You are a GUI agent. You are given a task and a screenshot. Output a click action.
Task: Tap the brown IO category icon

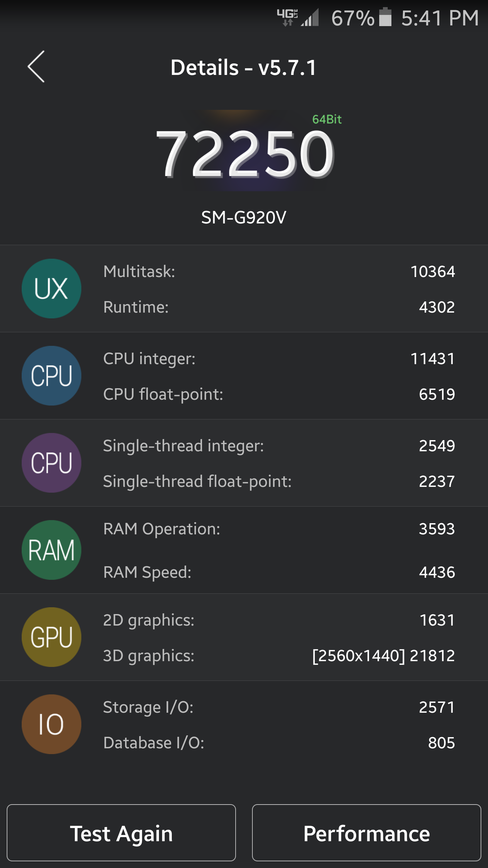[52, 724]
